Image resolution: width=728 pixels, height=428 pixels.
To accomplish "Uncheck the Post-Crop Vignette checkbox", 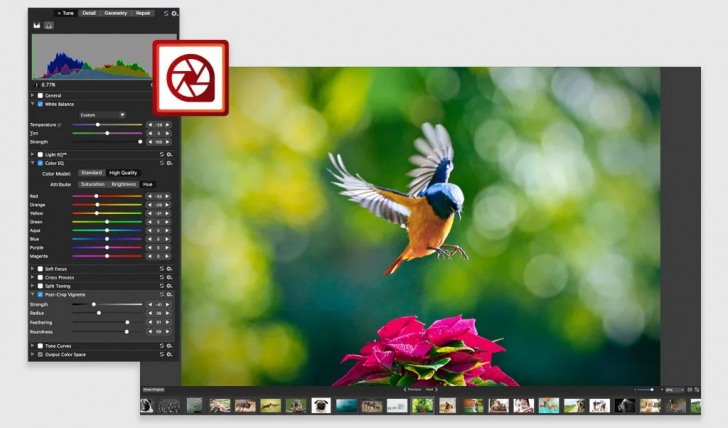I will click(x=40, y=294).
